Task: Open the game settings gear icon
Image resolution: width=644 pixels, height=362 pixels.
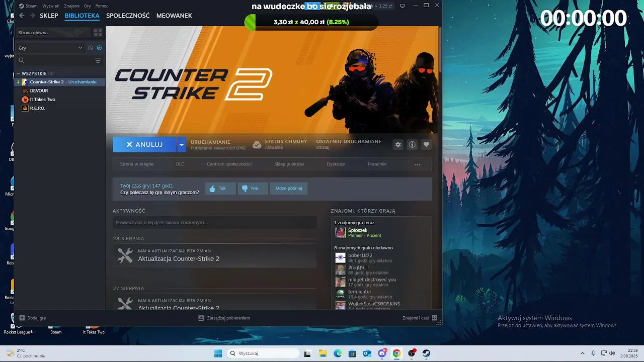Action: pos(398,144)
